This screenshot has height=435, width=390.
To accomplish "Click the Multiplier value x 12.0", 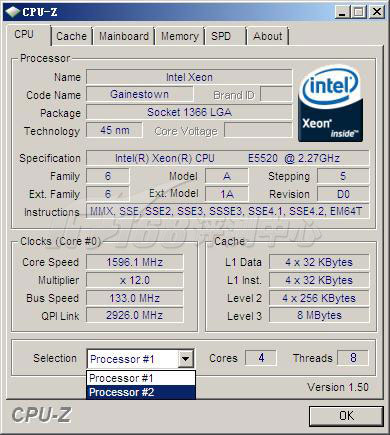I will tap(135, 280).
